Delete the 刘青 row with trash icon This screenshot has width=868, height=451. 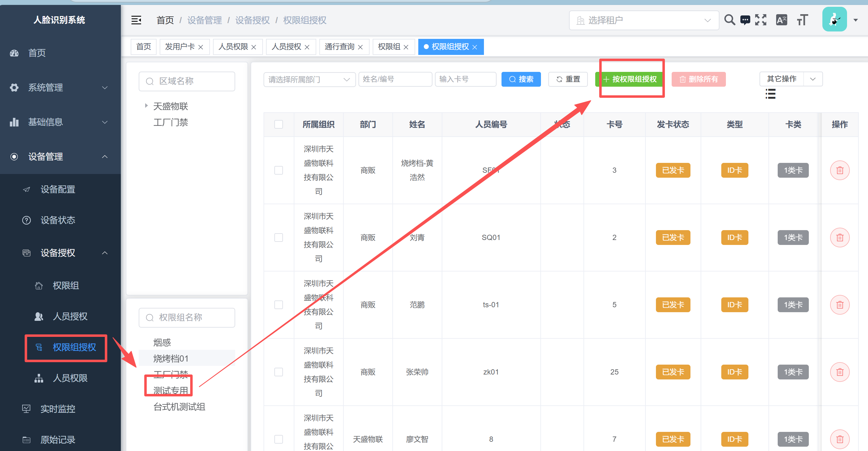click(x=840, y=238)
